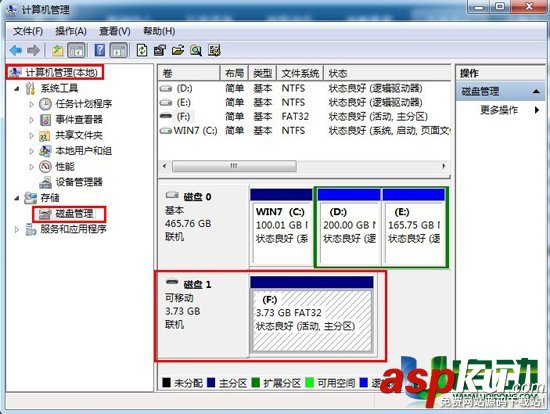Click drive icon of (D:) volume row
The height and width of the screenshot is (414, 550).
coord(166,88)
